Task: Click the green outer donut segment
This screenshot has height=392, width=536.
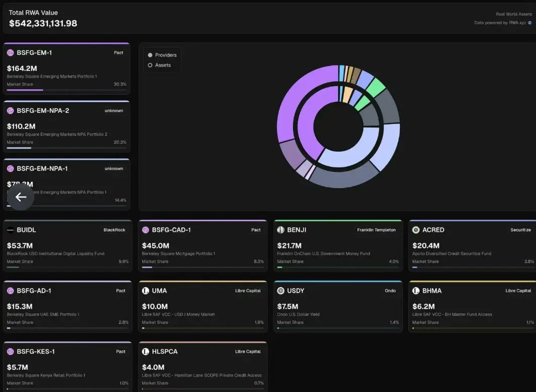Action: coord(376,87)
